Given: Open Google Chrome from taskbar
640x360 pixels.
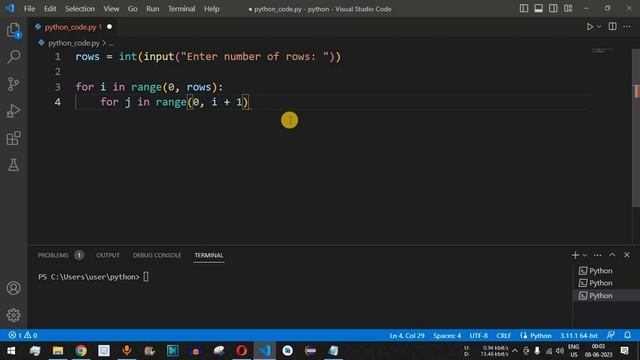Looking at the screenshot, I should [x=81, y=351].
